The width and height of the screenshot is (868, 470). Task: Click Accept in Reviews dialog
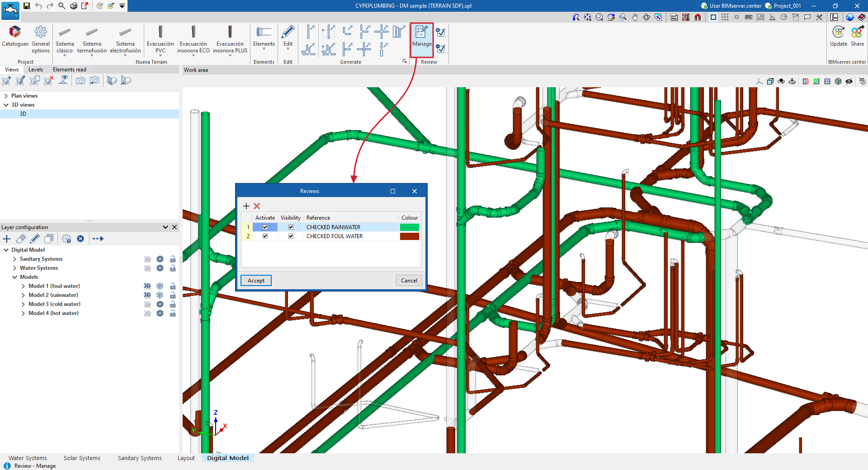point(256,281)
